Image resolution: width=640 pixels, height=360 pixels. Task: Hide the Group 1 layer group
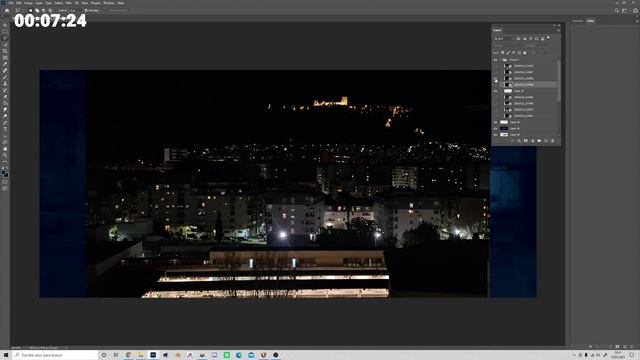(x=496, y=60)
